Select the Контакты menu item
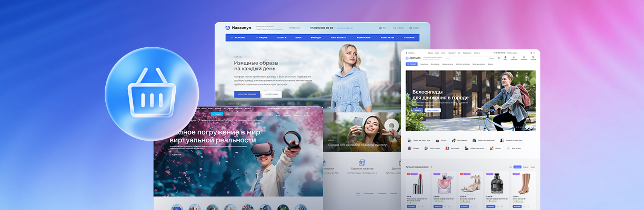The height and width of the screenshot is (210, 644). pyautogui.click(x=387, y=38)
